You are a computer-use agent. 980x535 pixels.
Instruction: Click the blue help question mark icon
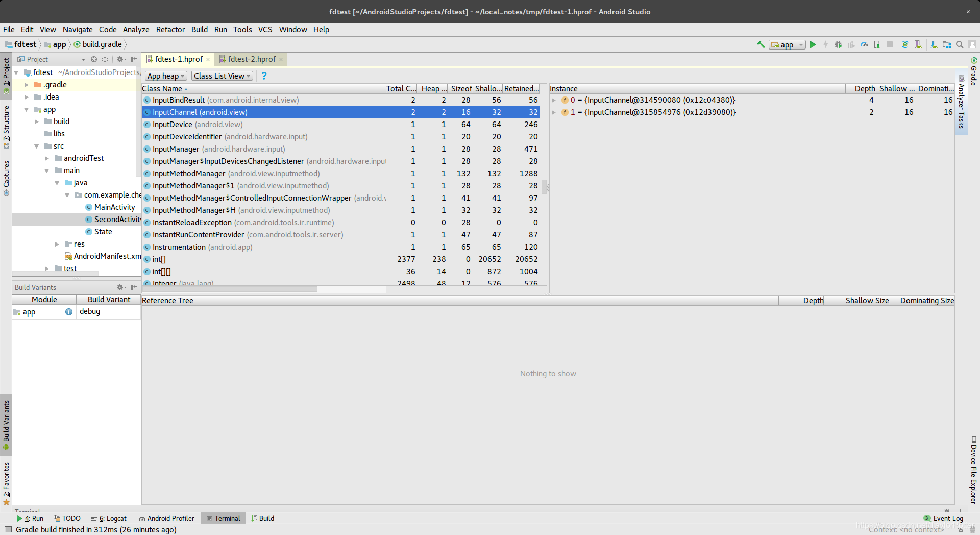pos(264,76)
